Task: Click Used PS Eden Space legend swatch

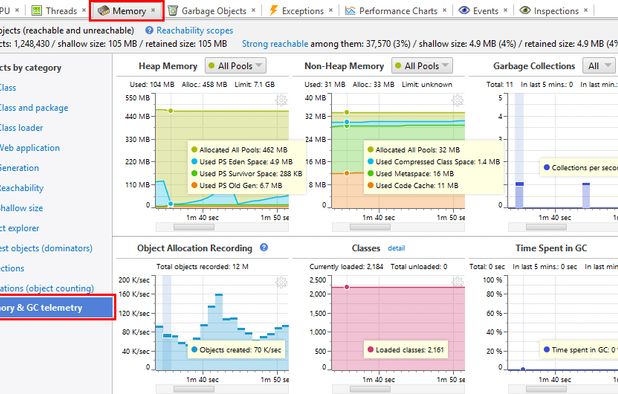Action: point(194,162)
